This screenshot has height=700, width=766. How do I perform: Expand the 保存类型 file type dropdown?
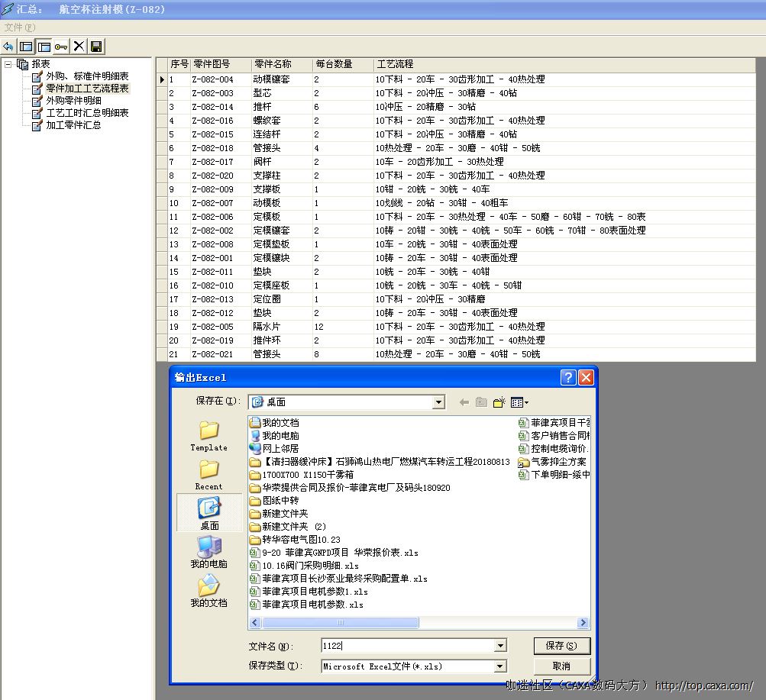coord(501,666)
